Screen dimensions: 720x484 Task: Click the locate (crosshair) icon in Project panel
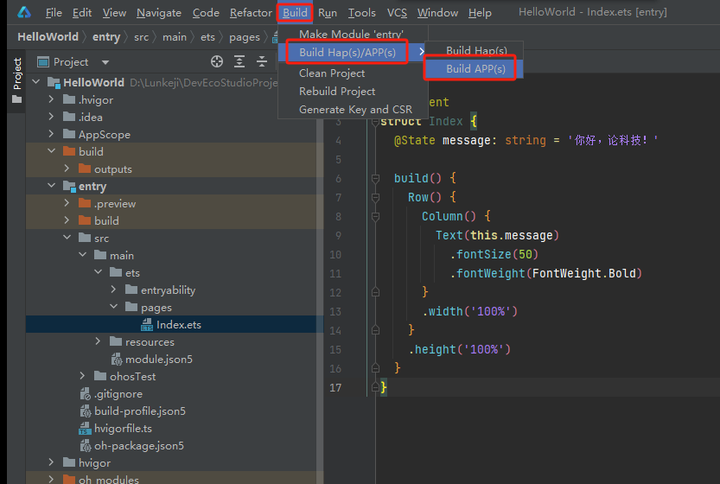(x=217, y=62)
